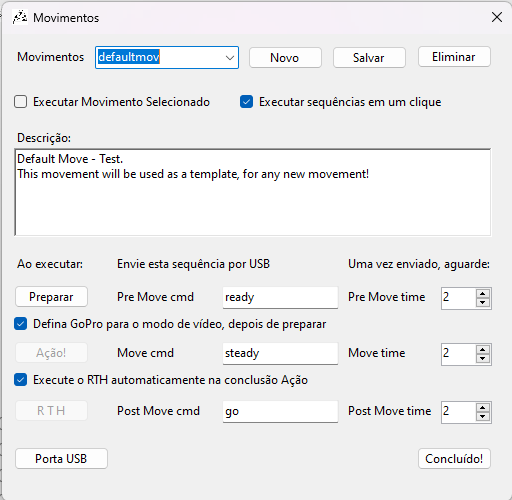
Task: Toggle Defina GoPro para o modo de vídeo
Action: click(x=21, y=324)
